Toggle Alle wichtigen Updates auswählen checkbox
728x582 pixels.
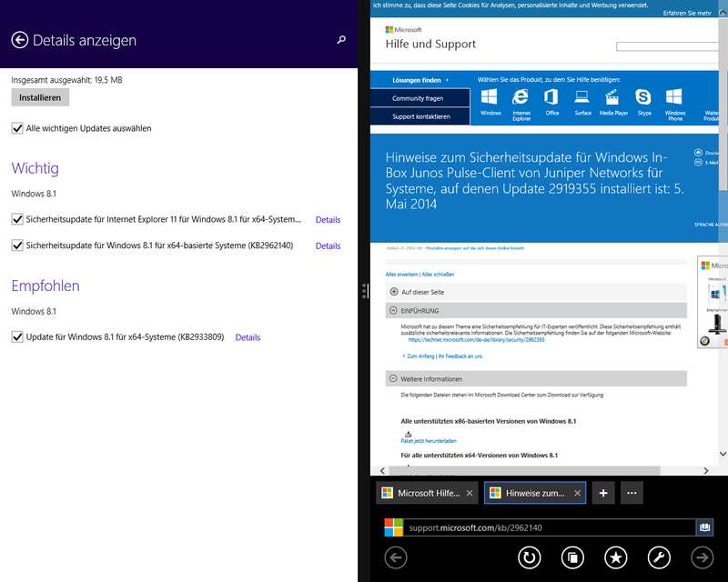[x=17, y=128]
